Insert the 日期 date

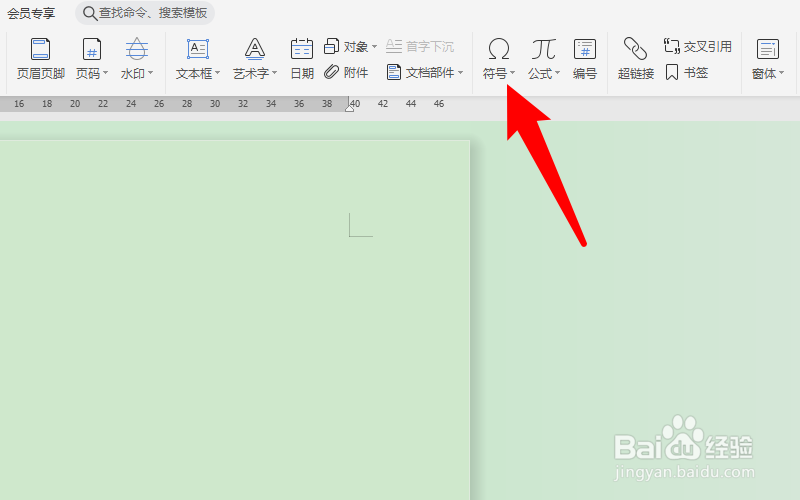pyautogui.click(x=302, y=59)
